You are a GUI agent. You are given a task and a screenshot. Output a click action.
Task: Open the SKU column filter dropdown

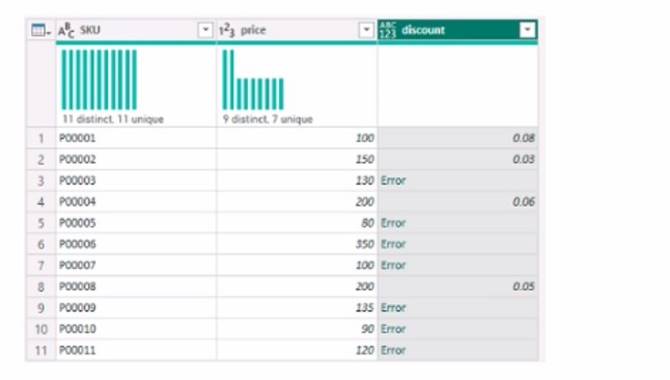coord(206,30)
